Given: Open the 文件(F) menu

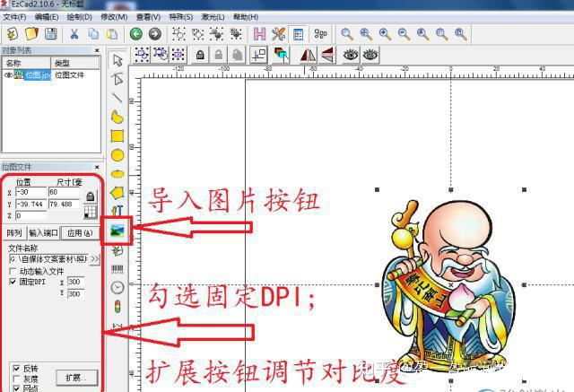Looking at the screenshot, I should point(15,17).
